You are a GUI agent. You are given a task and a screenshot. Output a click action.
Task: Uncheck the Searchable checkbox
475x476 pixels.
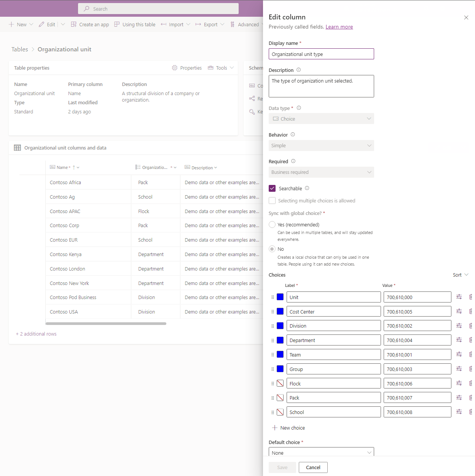272,188
